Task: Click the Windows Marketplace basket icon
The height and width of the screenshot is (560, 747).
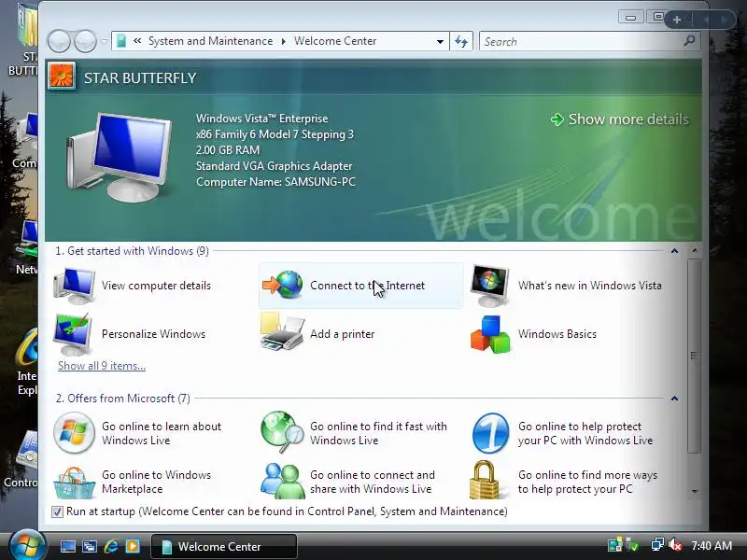Action: (x=74, y=483)
